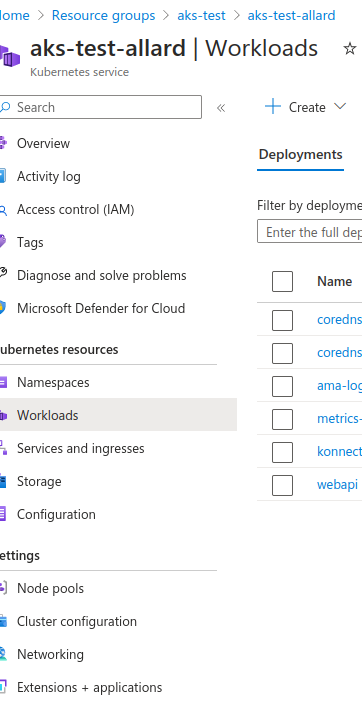Viewport: 362px width, 709px height.
Task: Open the webapi deployment link
Action: pos(338,484)
